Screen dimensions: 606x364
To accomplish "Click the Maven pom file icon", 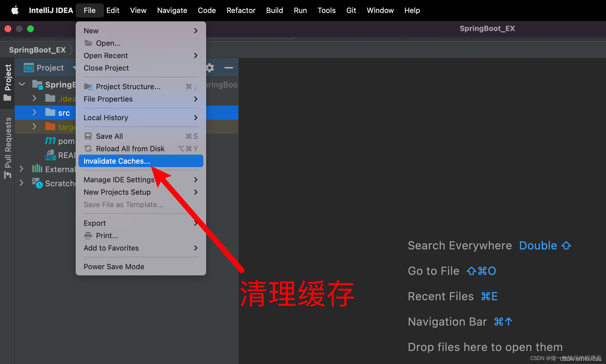I will [50, 140].
